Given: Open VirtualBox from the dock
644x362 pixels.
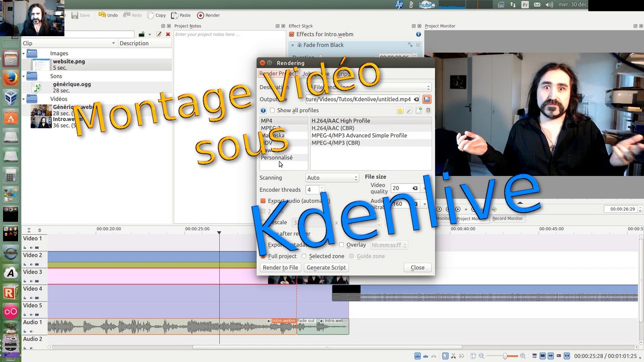Looking at the screenshot, I should [11, 97].
